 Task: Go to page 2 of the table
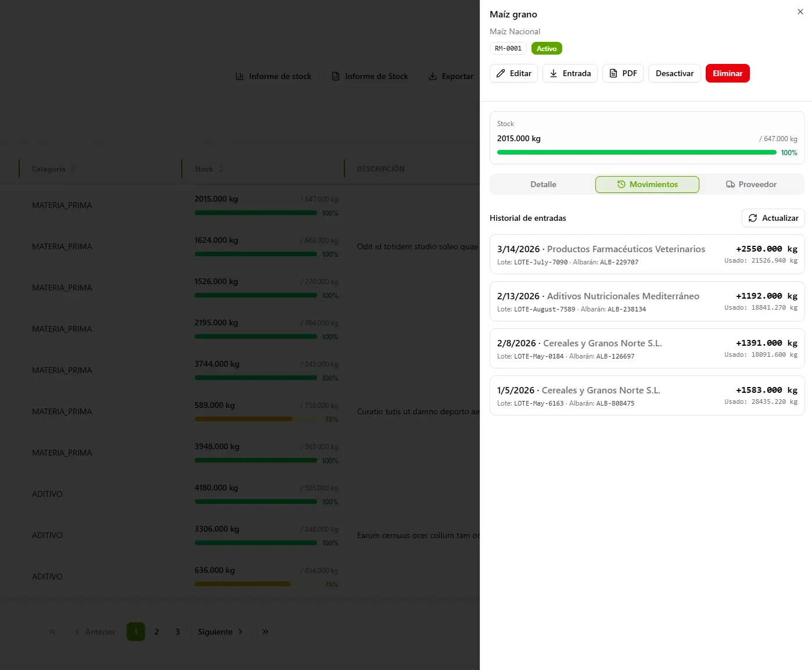click(x=157, y=632)
